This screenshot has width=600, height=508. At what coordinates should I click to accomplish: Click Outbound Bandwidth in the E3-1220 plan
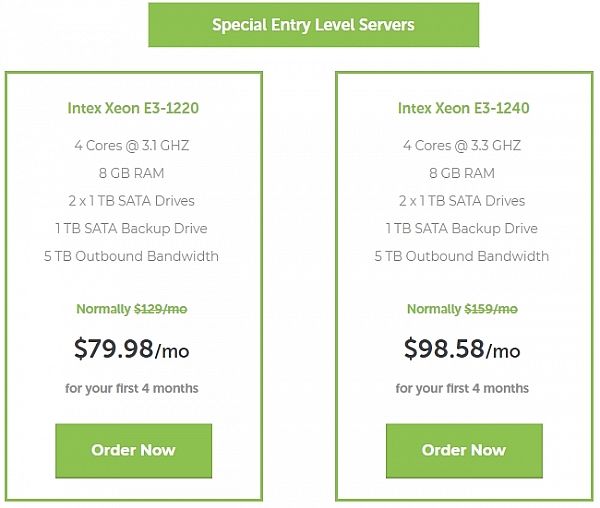(132, 256)
